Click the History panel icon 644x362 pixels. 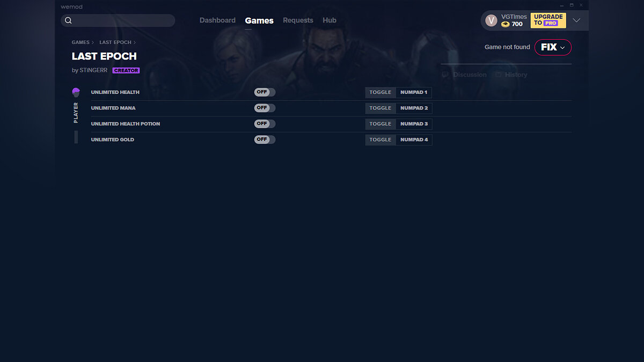click(499, 75)
